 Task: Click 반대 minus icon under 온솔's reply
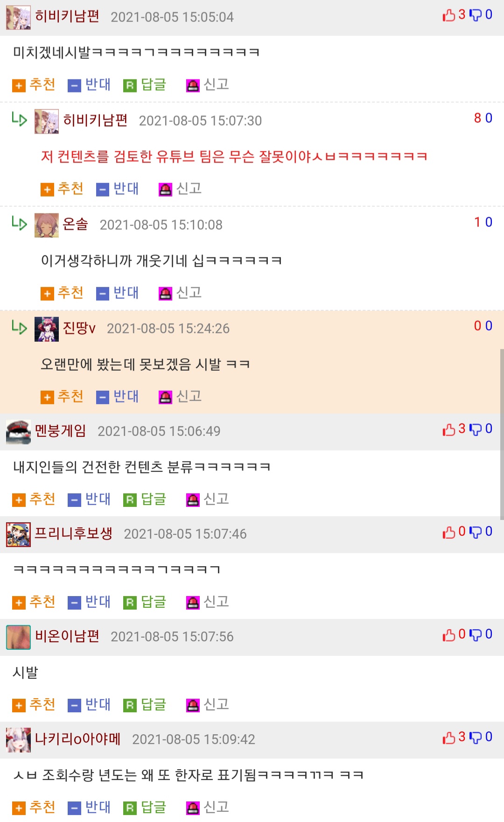103,294
